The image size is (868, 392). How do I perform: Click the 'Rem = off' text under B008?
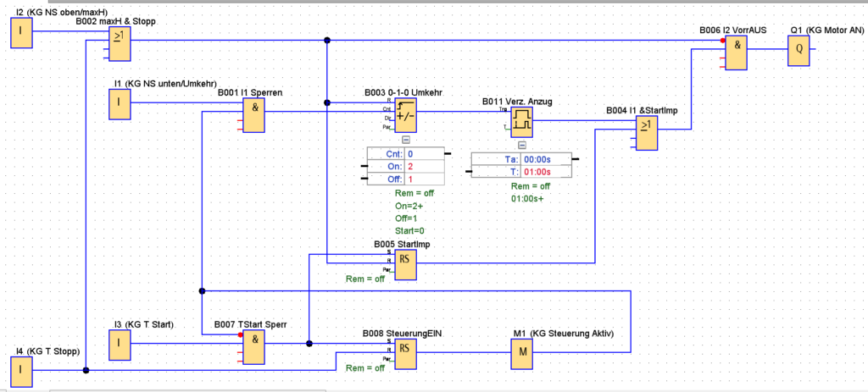coord(364,368)
